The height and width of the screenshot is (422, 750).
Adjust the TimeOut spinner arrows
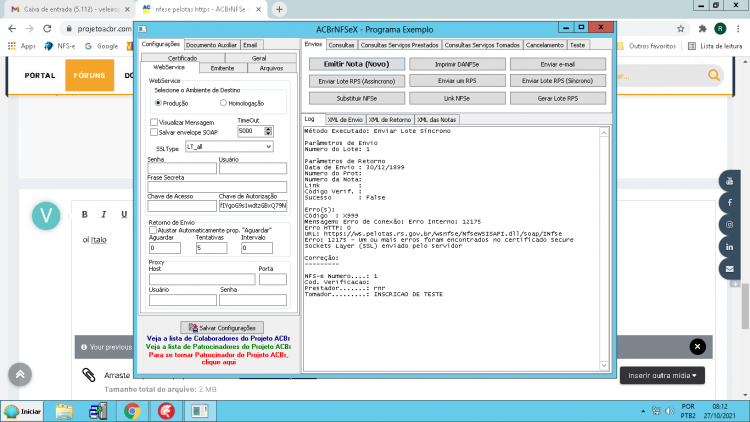268,131
